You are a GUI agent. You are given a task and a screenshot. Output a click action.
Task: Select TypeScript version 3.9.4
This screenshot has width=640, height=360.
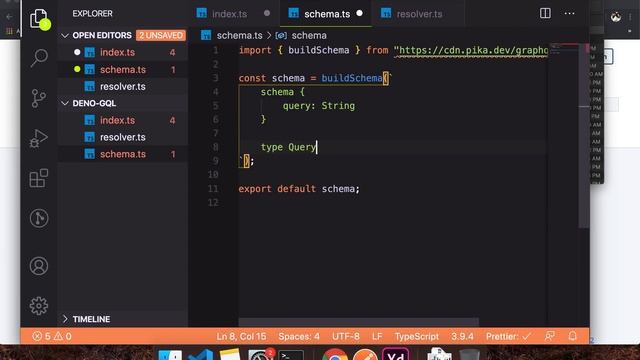click(x=462, y=336)
